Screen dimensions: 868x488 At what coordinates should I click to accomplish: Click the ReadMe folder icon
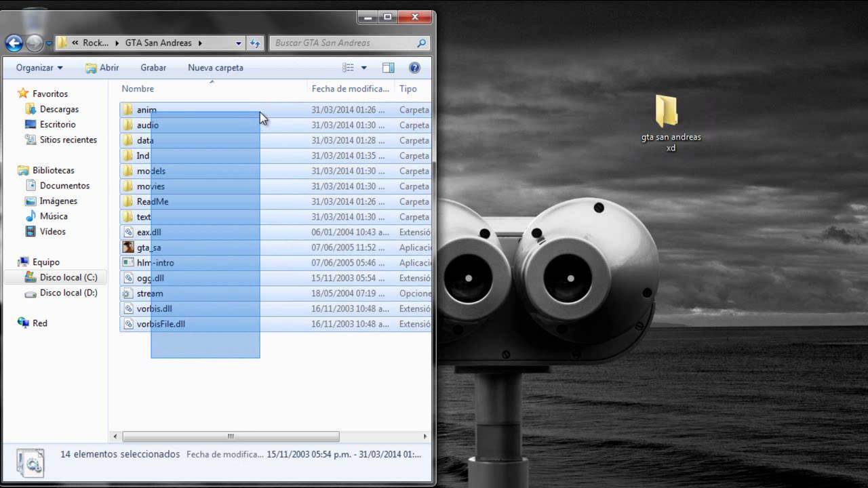128,201
